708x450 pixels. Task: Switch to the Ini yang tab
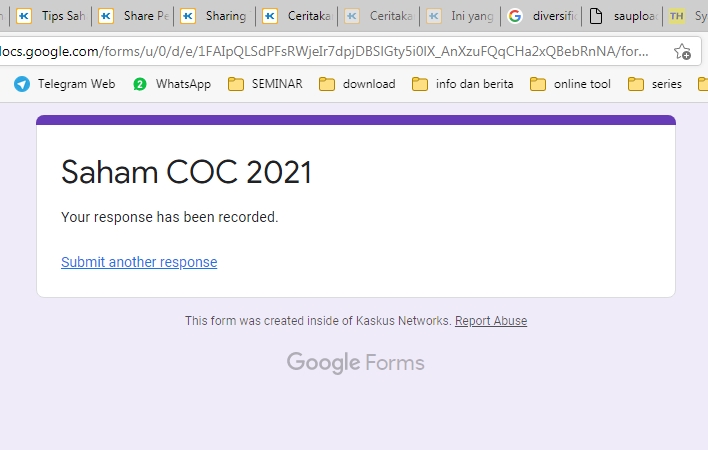pyautogui.click(x=460, y=16)
